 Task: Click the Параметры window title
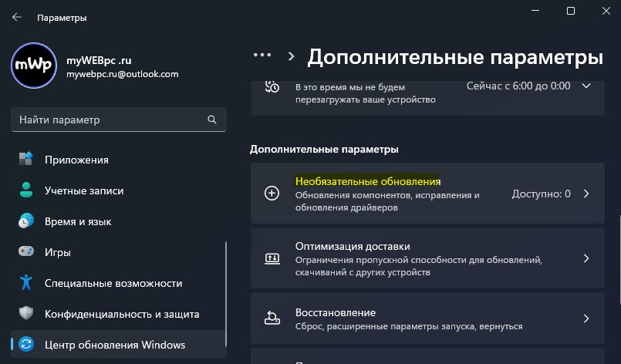62,18
